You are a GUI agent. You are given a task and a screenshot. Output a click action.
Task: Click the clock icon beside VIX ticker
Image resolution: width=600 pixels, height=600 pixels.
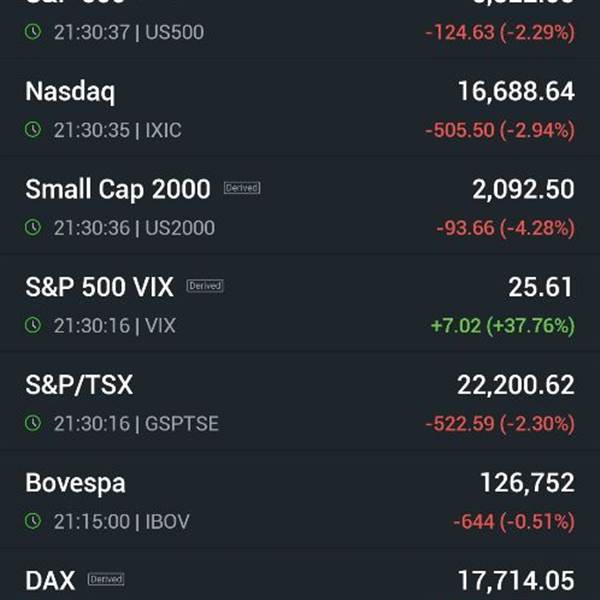click(33, 325)
